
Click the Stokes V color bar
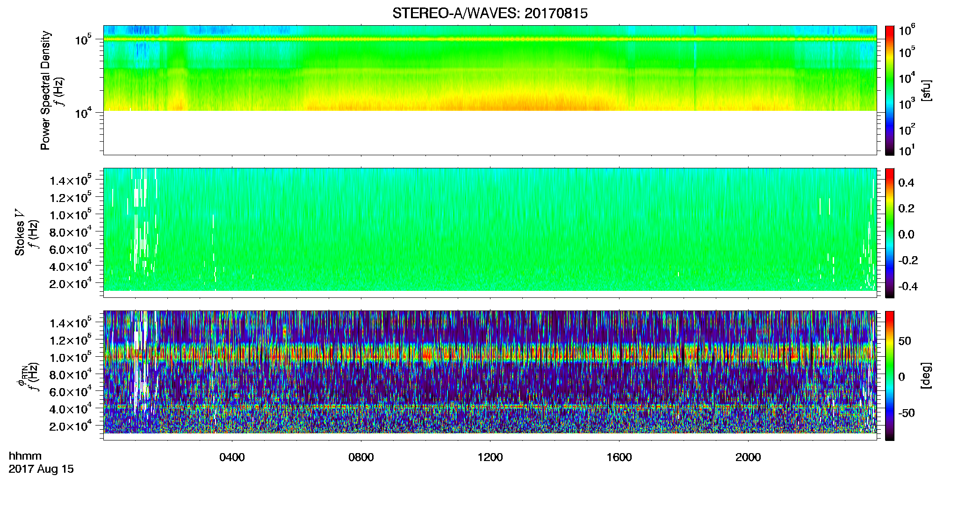point(890,233)
